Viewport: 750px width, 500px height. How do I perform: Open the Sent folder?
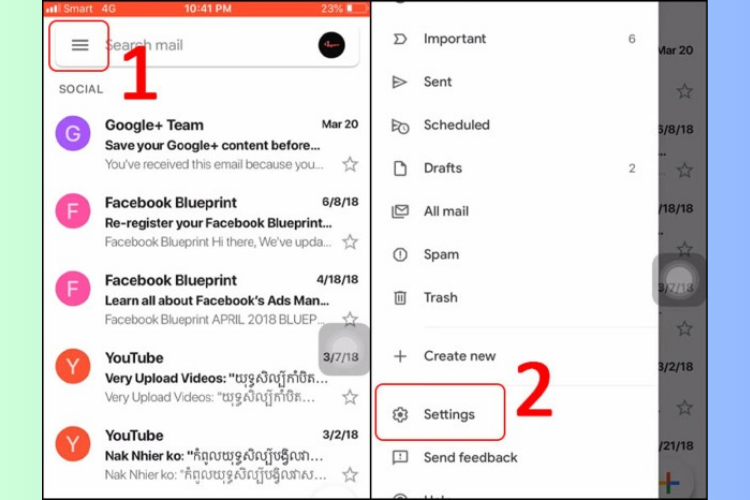[514, 82]
